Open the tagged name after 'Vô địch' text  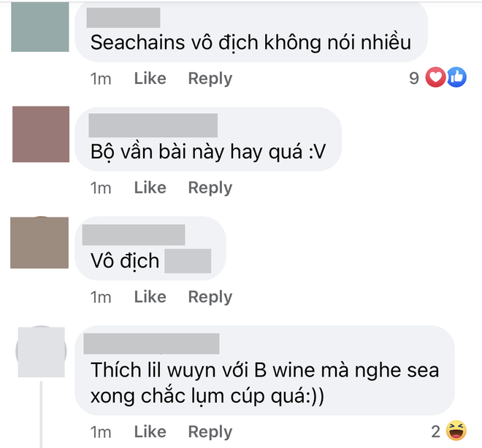[188, 261]
